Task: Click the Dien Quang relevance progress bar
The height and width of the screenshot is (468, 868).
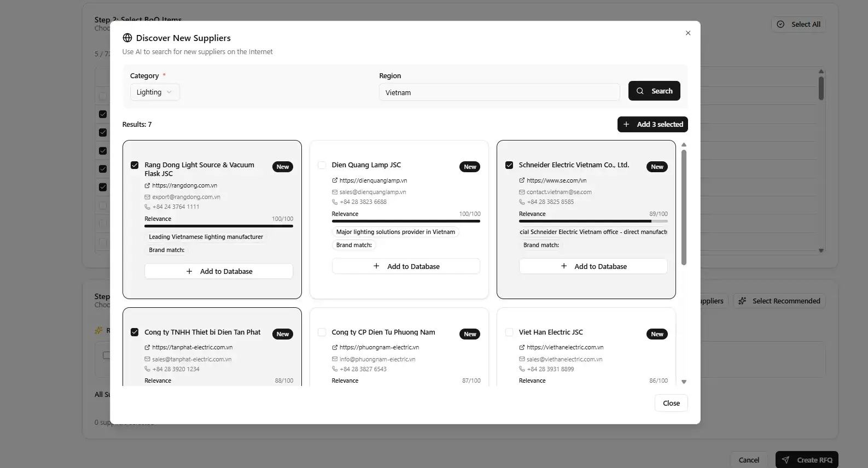Action: pyautogui.click(x=405, y=221)
